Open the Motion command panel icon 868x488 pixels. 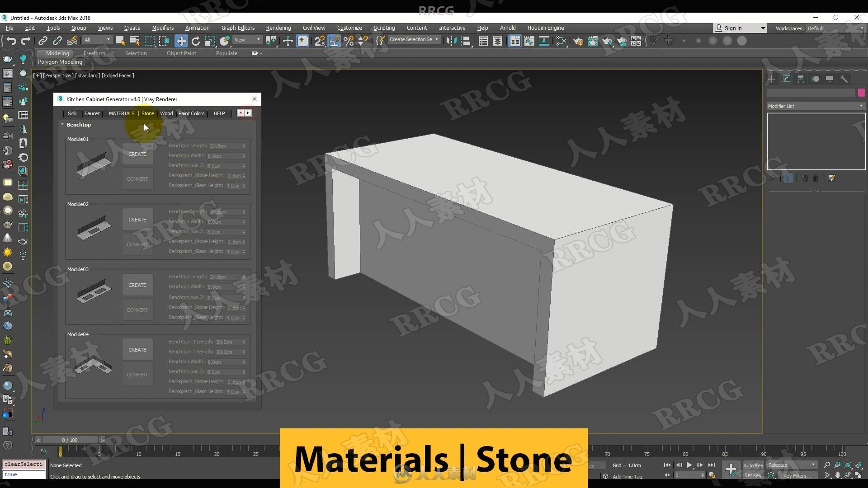815,79
